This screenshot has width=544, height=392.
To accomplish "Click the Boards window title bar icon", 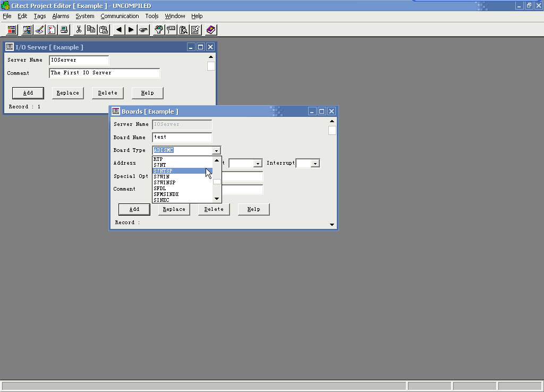I will pos(115,112).
